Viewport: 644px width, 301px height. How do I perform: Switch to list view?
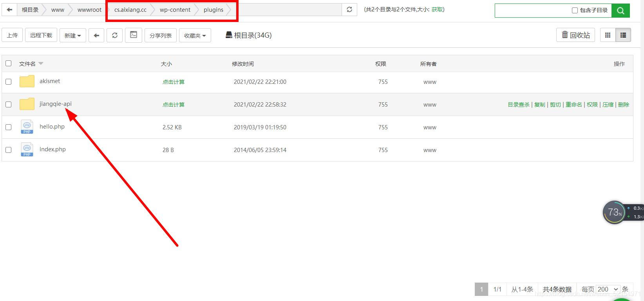(x=623, y=35)
